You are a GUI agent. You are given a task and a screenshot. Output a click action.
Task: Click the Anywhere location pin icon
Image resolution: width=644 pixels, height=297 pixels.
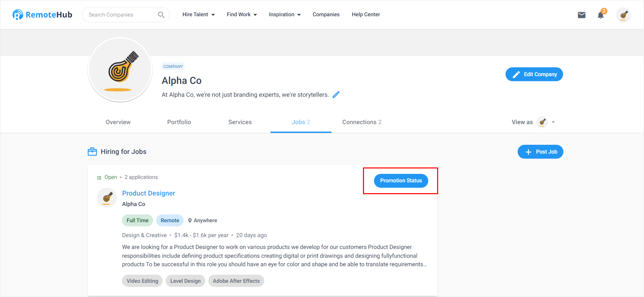point(190,221)
